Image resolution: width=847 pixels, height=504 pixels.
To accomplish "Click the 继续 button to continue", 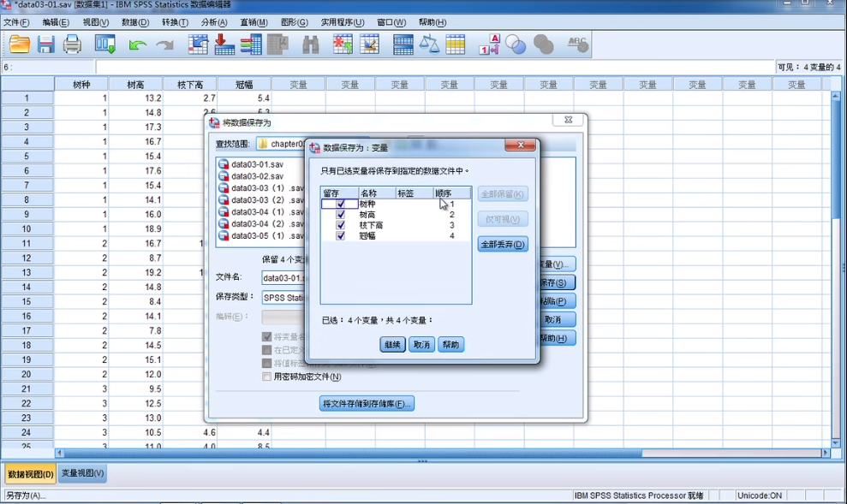I will (392, 345).
